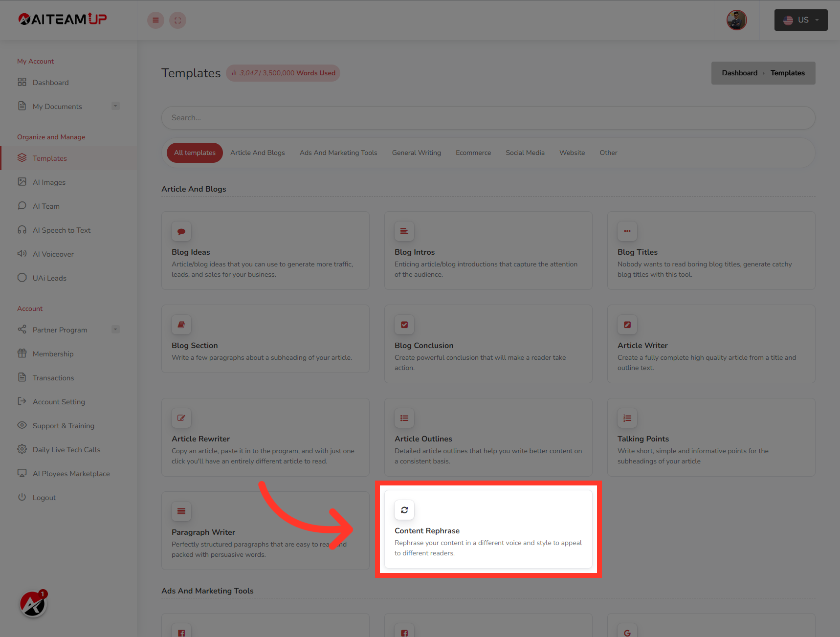Open Templates via the stacked layers icon
This screenshot has height=637, width=840.
[x=22, y=158]
